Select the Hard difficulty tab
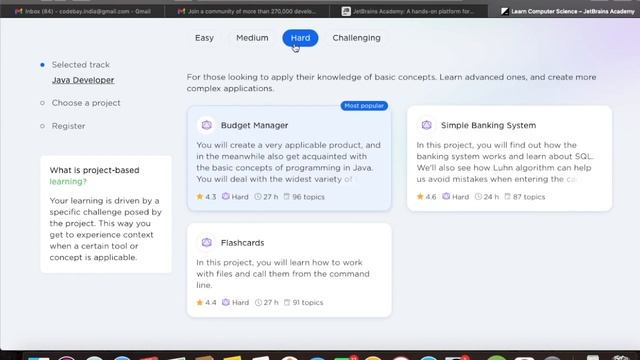The width and height of the screenshot is (640, 360). click(x=300, y=38)
